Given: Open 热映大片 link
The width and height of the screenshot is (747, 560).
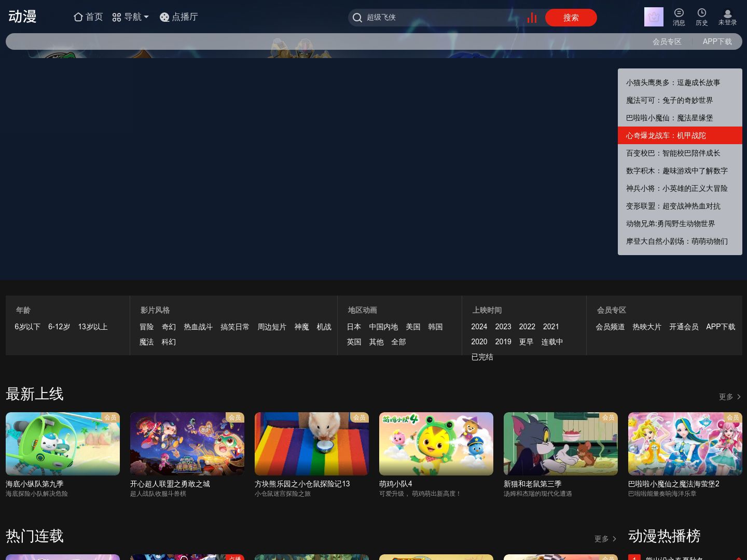Looking at the screenshot, I should (x=647, y=327).
